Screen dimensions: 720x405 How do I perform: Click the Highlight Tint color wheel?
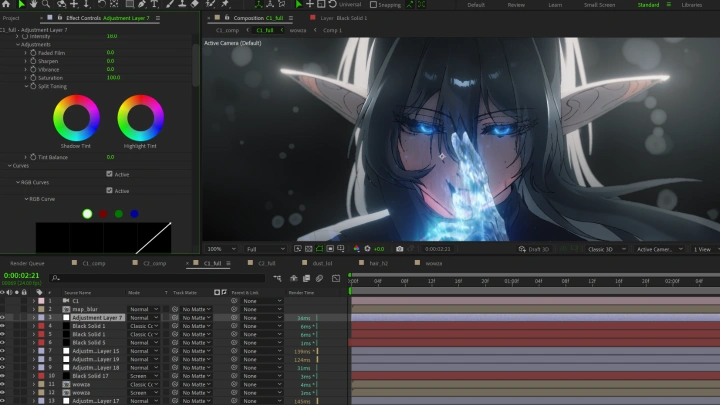pos(141,118)
